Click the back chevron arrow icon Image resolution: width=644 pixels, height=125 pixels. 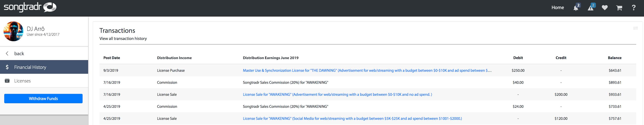(7, 53)
